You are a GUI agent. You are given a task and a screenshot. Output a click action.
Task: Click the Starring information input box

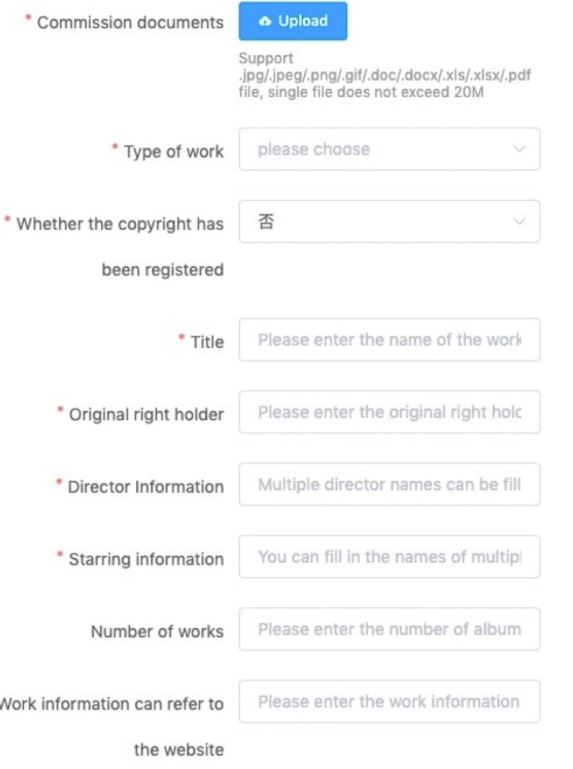[390, 557]
